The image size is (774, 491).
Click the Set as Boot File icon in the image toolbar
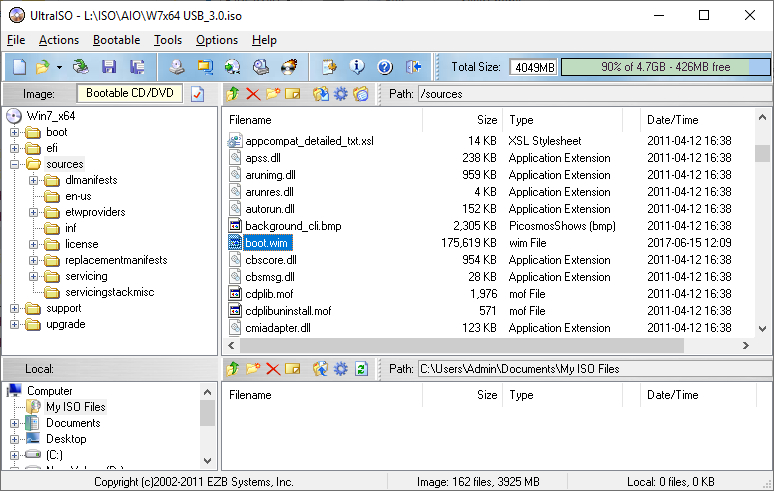pos(361,93)
